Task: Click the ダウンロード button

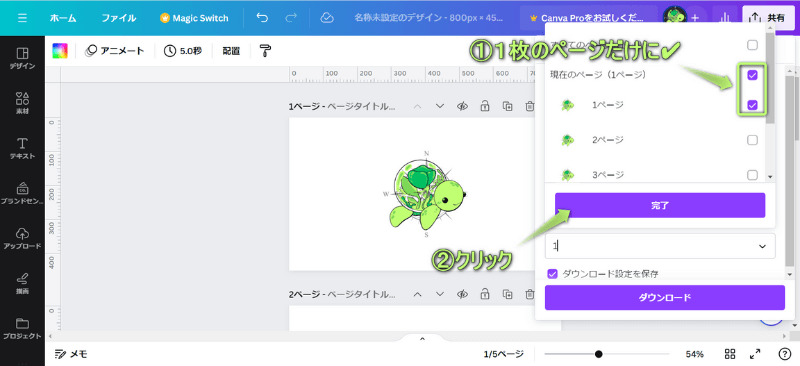Action: [x=664, y=297]
